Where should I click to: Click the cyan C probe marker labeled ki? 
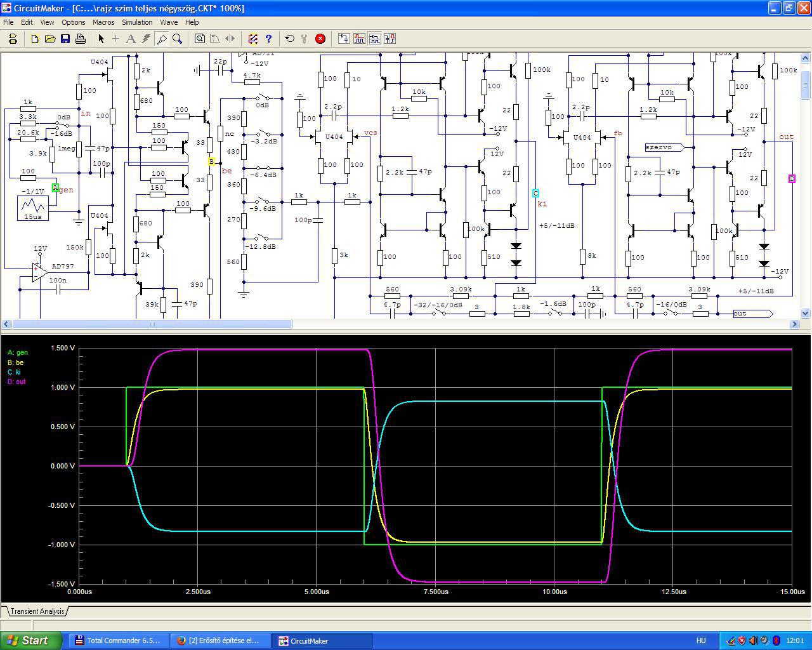536,194
